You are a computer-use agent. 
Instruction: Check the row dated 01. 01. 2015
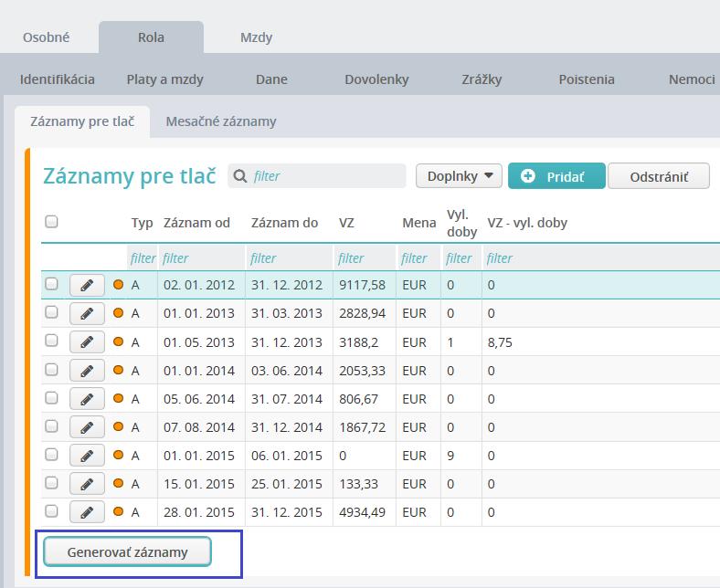[51, 455]
